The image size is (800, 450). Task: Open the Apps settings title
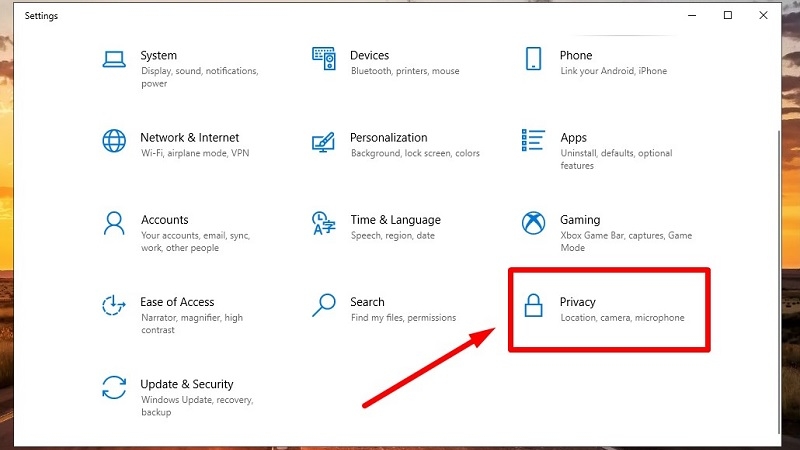tap(573, 138)
